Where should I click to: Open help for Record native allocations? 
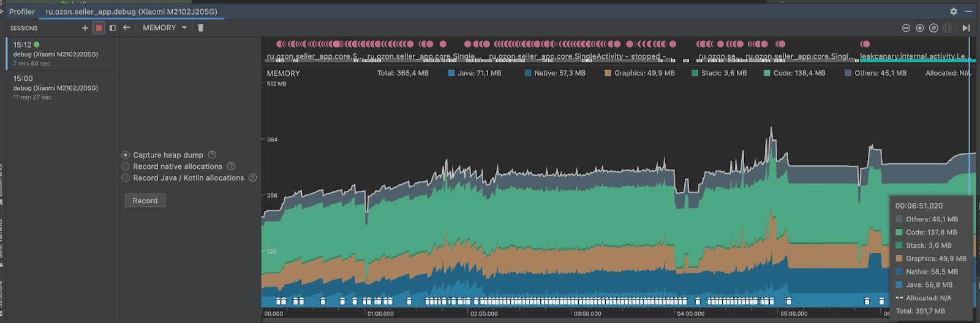231,166
